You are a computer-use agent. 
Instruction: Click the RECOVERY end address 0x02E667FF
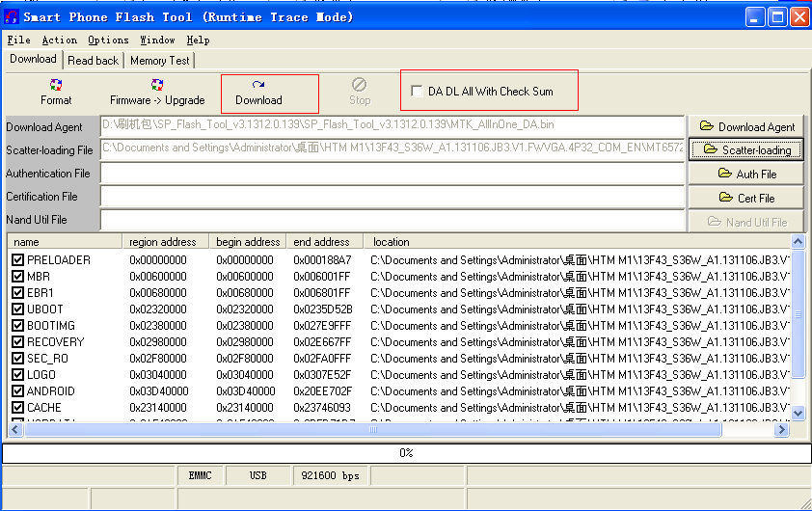point(322,341)
